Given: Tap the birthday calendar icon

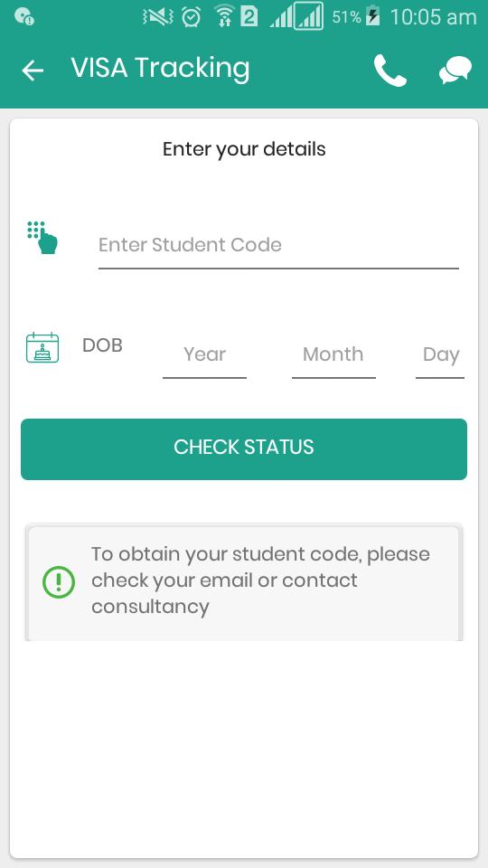Looking at the screenshot, I should coord(42,347).
